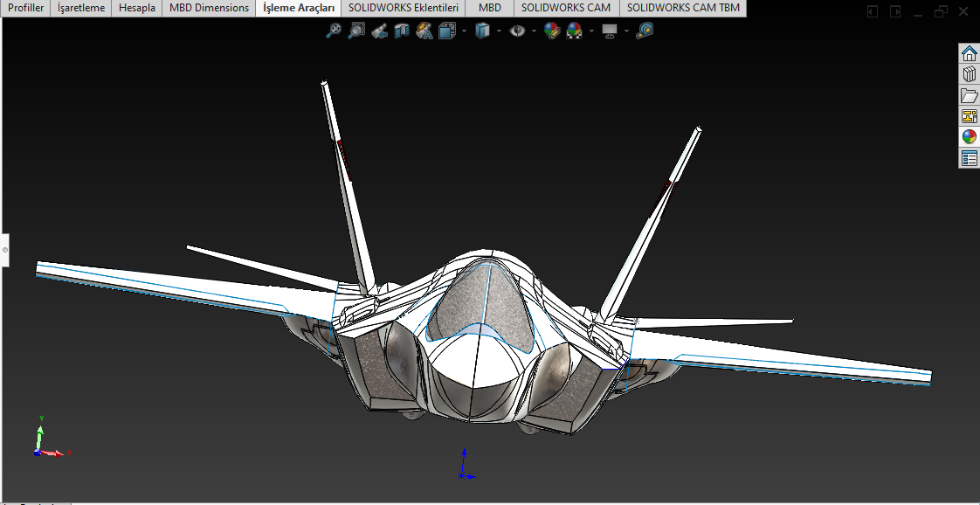
Task: Switch to the SOLIDWORKS CAM tab
Action: tap(565, 8)
